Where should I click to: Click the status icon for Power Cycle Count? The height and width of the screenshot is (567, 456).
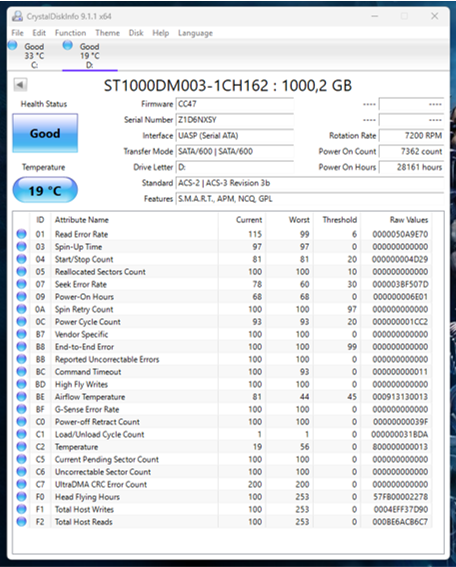(x=22, y=321)
